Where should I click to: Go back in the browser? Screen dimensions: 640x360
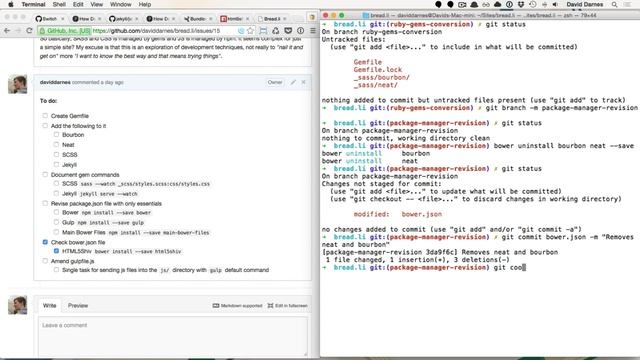7,31
